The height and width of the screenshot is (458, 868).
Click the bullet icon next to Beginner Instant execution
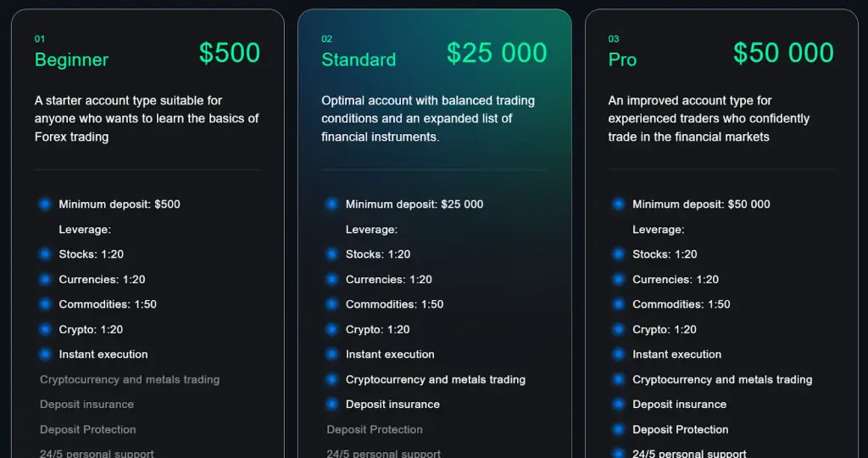tap(45, 354)
